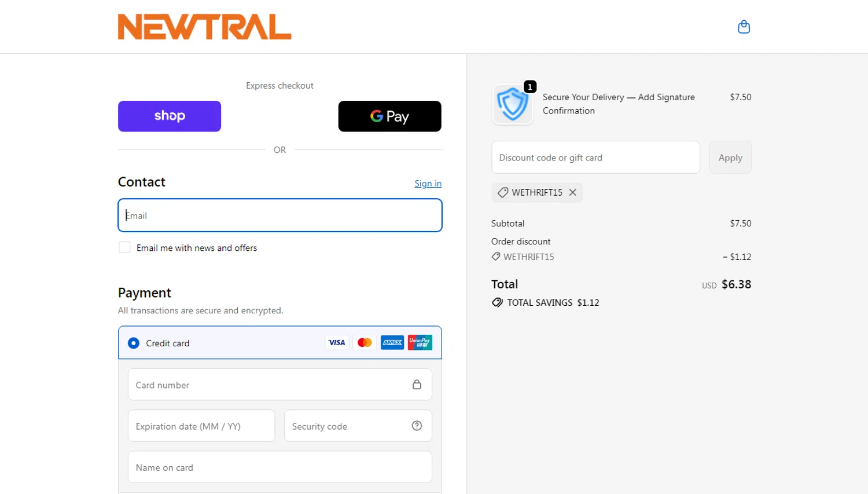This screenshot has height=494, width=868.
Task: Select the Credit card radio button
Action: coord(134,343)
